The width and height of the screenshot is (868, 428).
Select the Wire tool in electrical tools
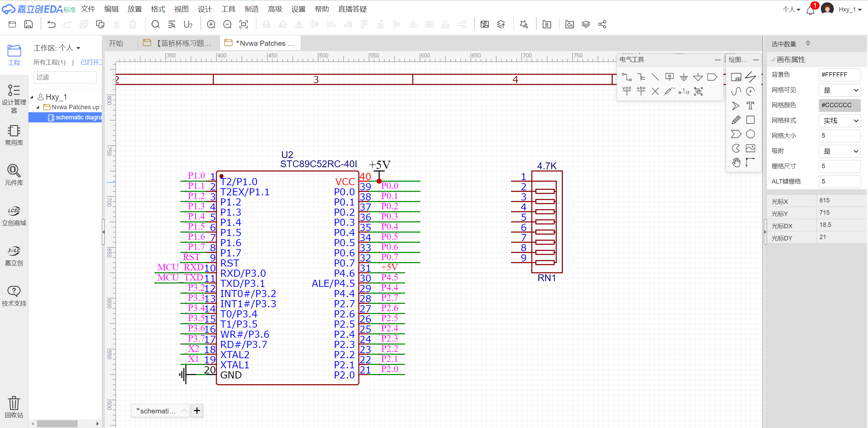627,77
